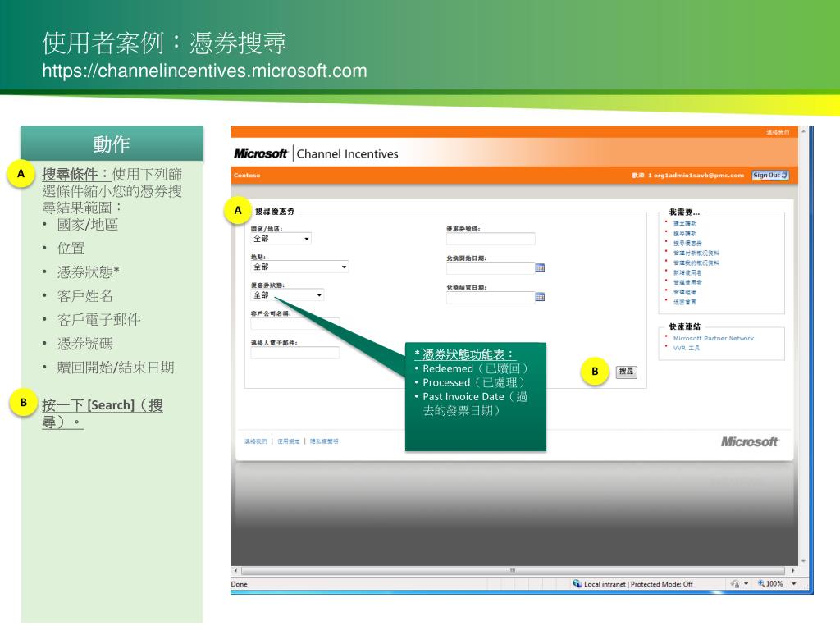Click the 按一下 [Search]（搜尋）instruction text

tap(103, 413)
